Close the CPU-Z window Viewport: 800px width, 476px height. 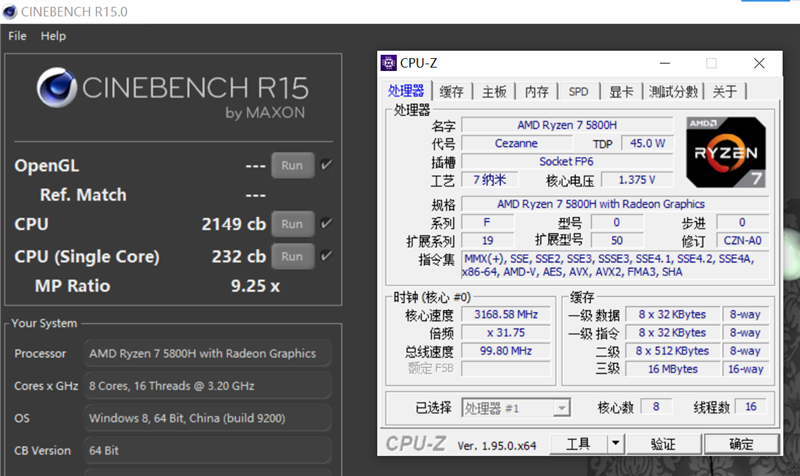tap(759, 63)
